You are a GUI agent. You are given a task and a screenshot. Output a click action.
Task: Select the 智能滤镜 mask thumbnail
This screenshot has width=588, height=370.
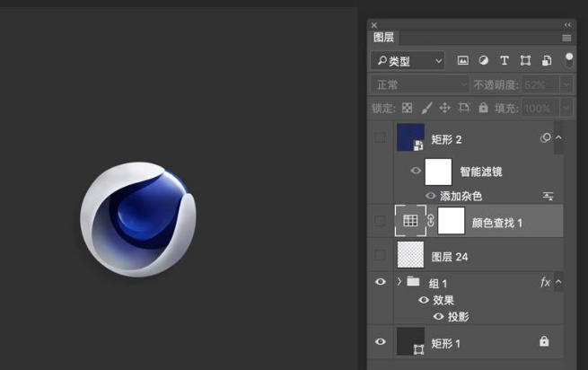[x=438, y=172]
